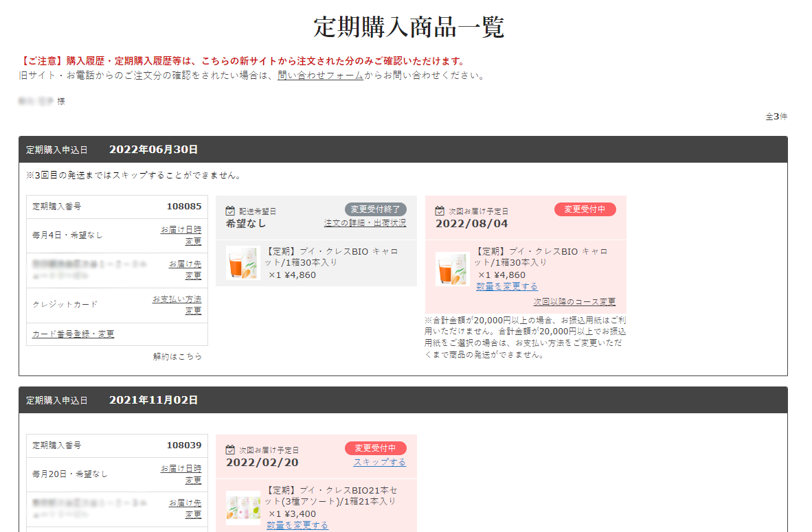
Task: Open carrot juice thumbnail in gray 希望なし card
Action: [x=243, y=263]
